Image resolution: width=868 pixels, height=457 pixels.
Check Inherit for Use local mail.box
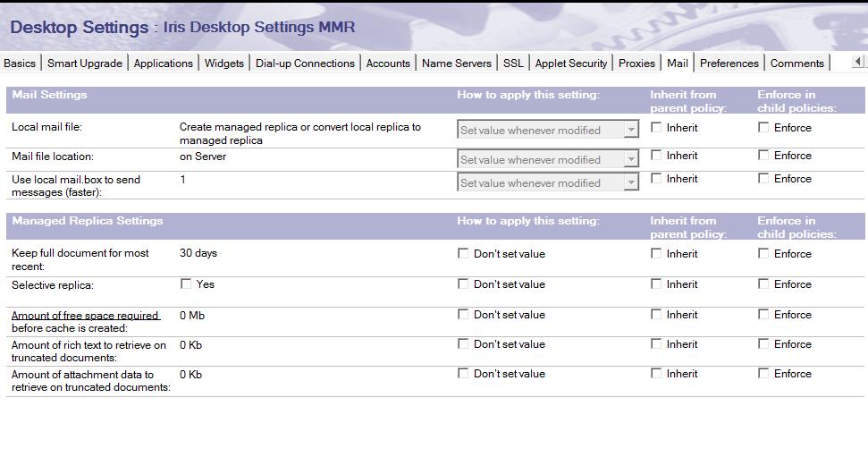click(x=656, y=178)
